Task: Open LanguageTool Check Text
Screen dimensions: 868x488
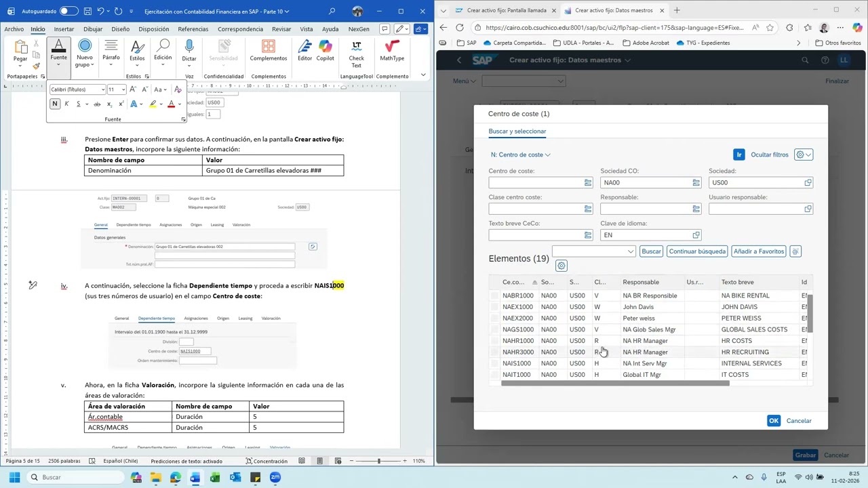Action: pos(357,54)
